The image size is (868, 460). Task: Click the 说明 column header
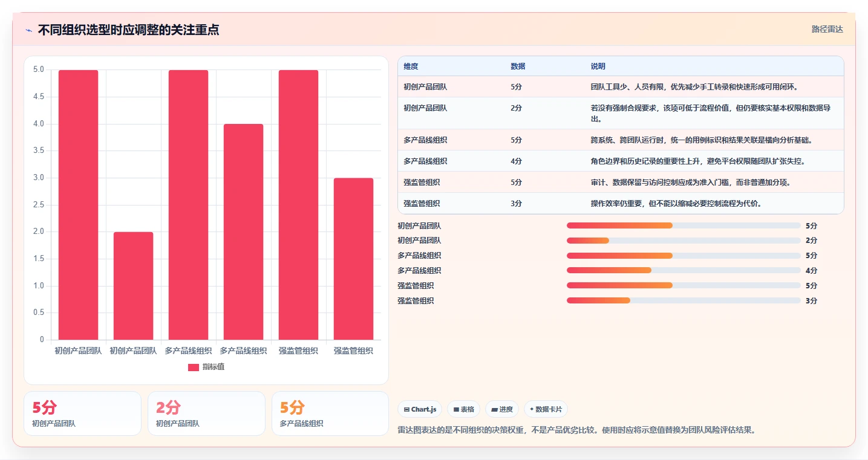tap(598, 66)
